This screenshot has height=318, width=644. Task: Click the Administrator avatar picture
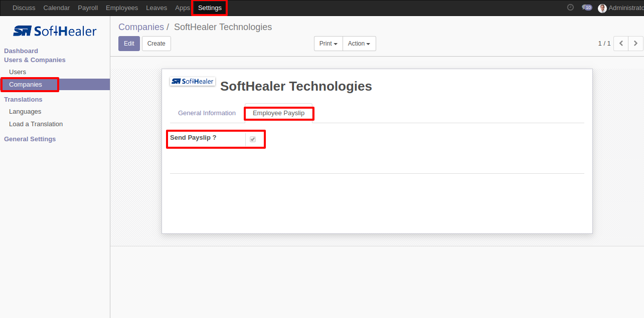point(602,8)
